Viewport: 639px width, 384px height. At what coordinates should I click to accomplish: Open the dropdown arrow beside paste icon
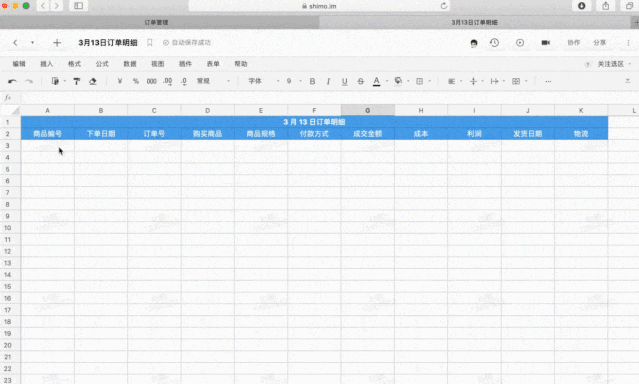(65, 81)
